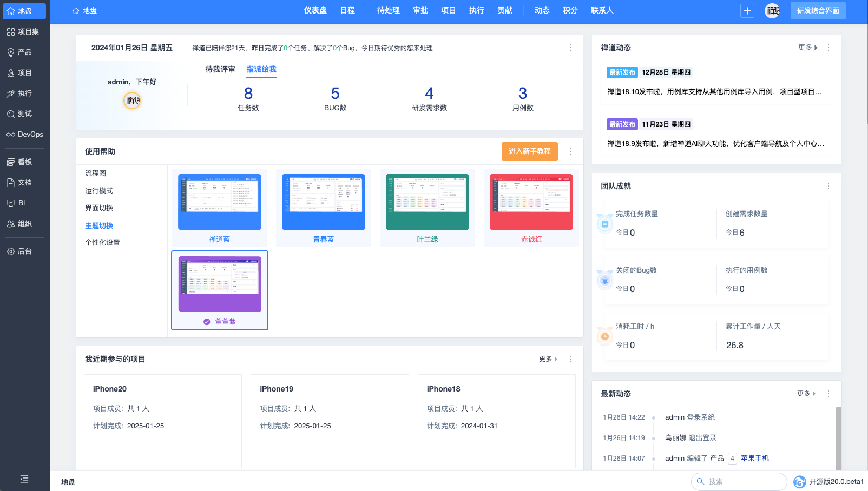The width and height of the screenshot is (868, 491).
Task: Click the plus quick-create icon in header
Action: click(747, 11)
